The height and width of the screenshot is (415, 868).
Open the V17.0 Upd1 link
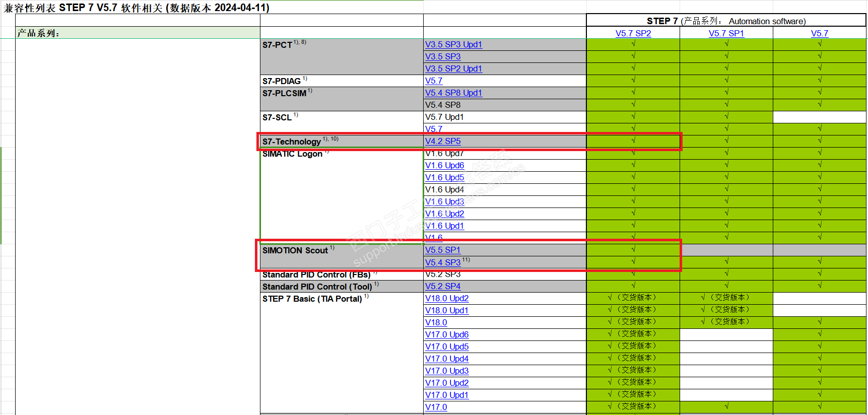(447, 395)
